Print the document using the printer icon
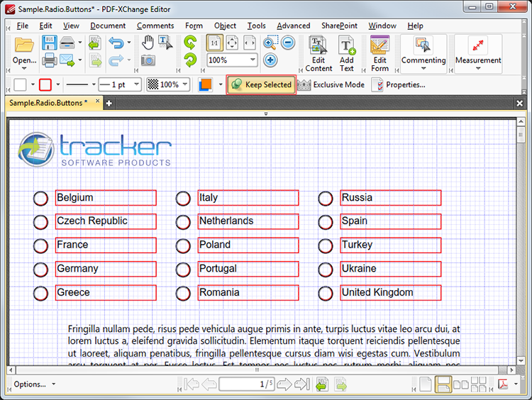This screenshot has width=532, height=400. (x=50, y=61)
